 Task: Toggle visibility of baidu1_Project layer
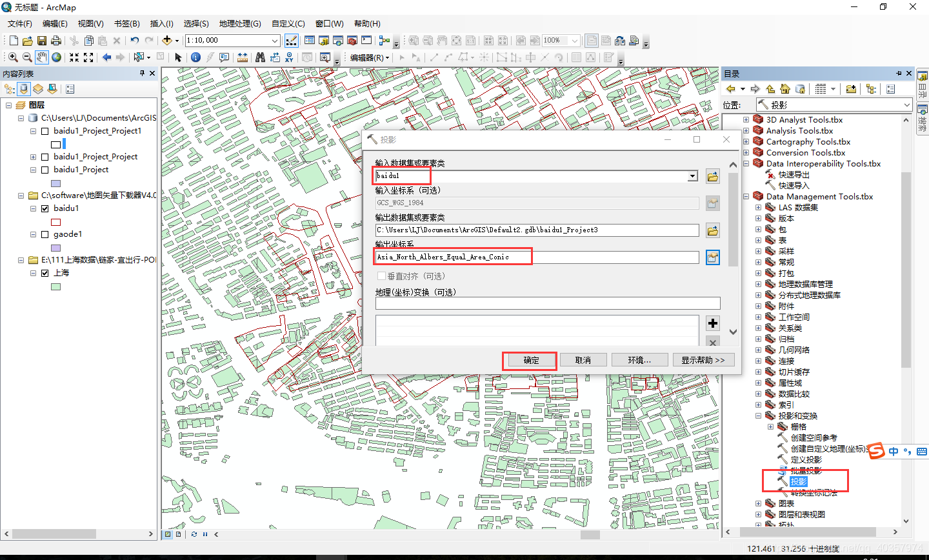[x=45, y=170]
